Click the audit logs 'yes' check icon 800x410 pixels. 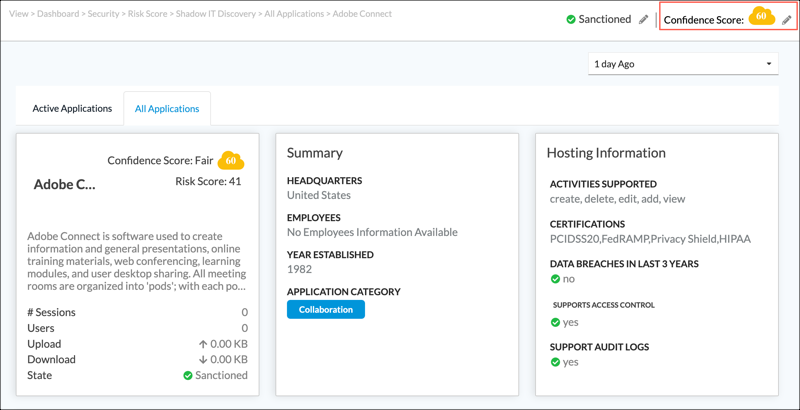click(x=555, y=362)
